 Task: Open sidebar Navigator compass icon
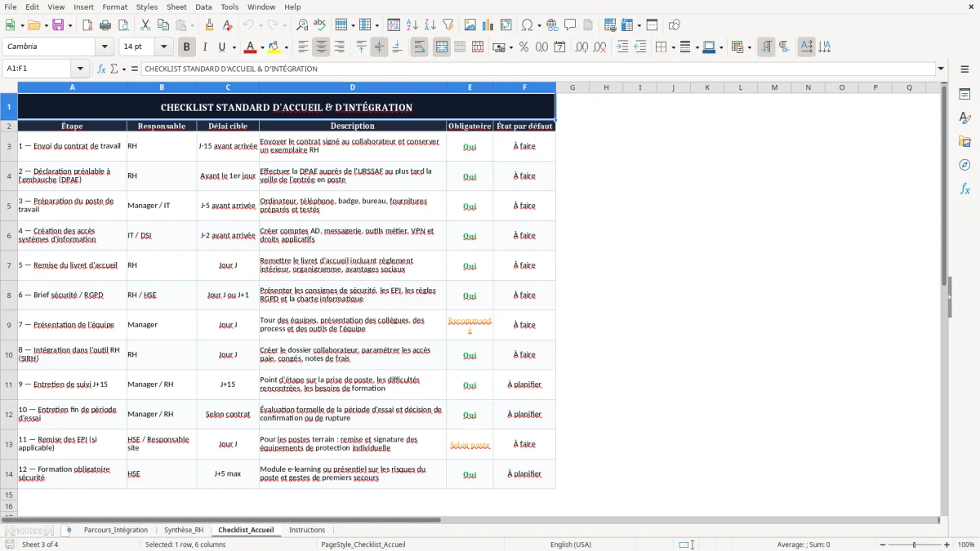point(964,165)
